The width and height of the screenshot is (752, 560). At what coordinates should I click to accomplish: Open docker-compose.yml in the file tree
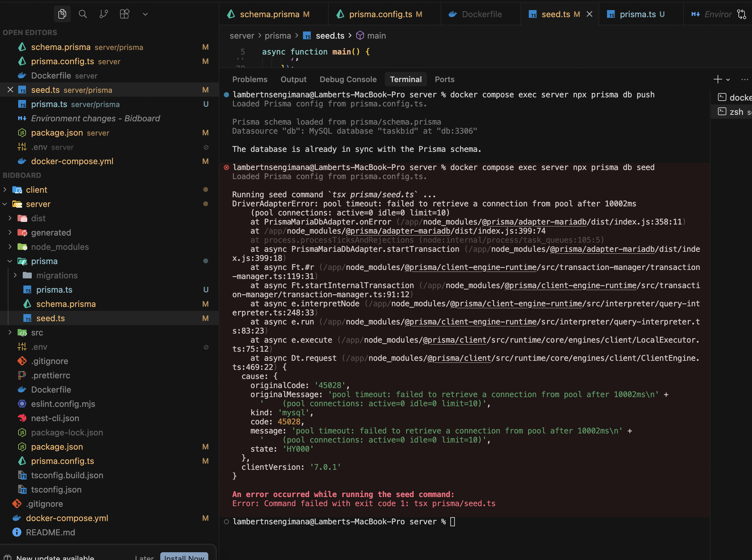[x=67, y=518]
